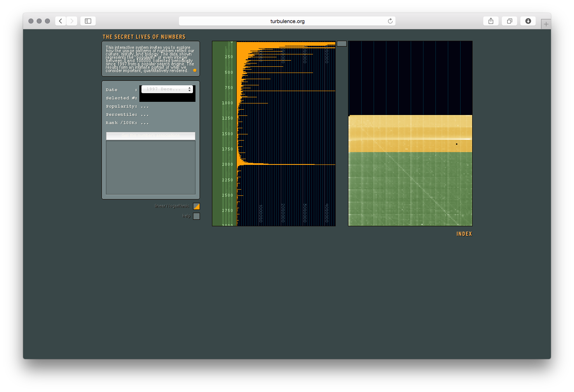Reload the turbulence.org page
Viewport: 574px width, 392px height.
[x=390, y=21]
